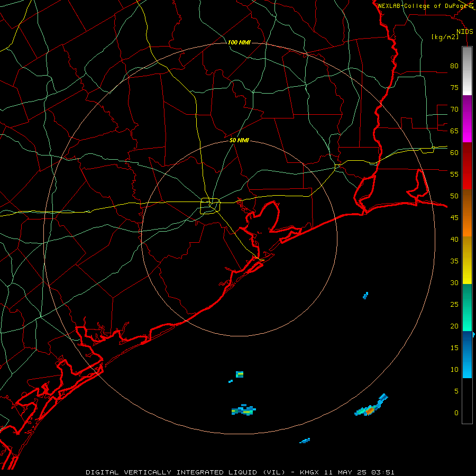Click the '10' value on the color scale
This screenshot has width=476, height=476.
(454, 370)
